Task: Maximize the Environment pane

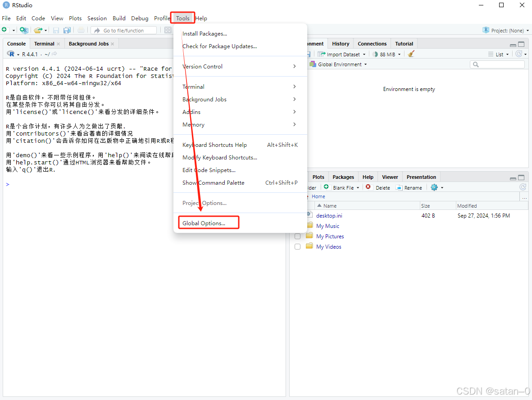Action: [522, 44]
